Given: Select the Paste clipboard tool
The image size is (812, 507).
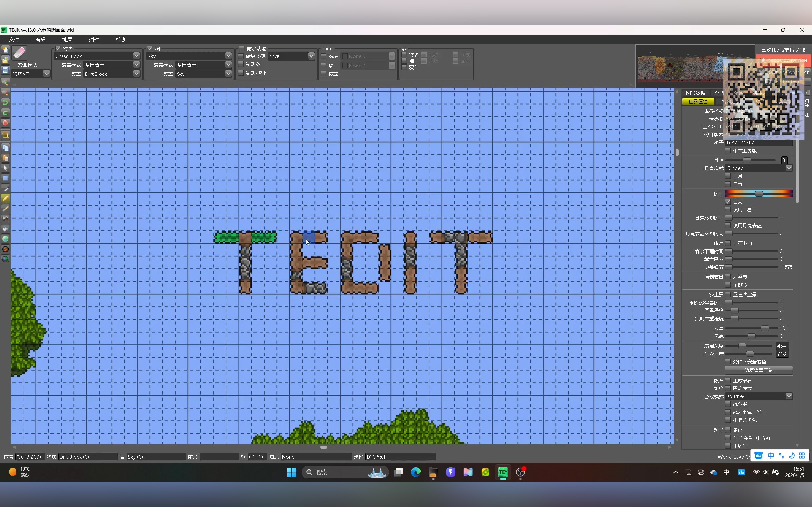Looking at the screenshot, I should point(5,158).
